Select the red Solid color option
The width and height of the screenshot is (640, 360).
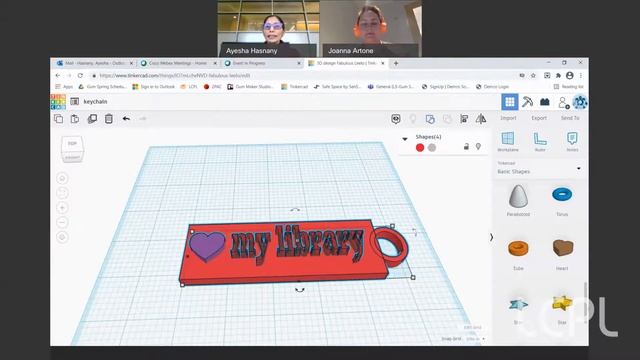pos(420,148)
